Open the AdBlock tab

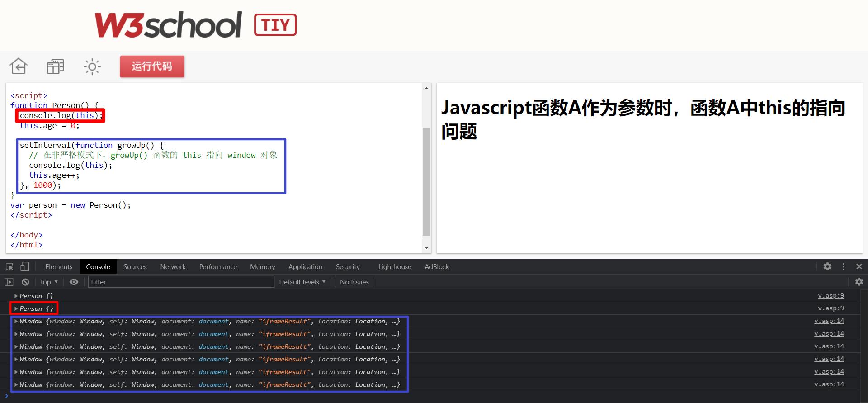pos(437,267)
